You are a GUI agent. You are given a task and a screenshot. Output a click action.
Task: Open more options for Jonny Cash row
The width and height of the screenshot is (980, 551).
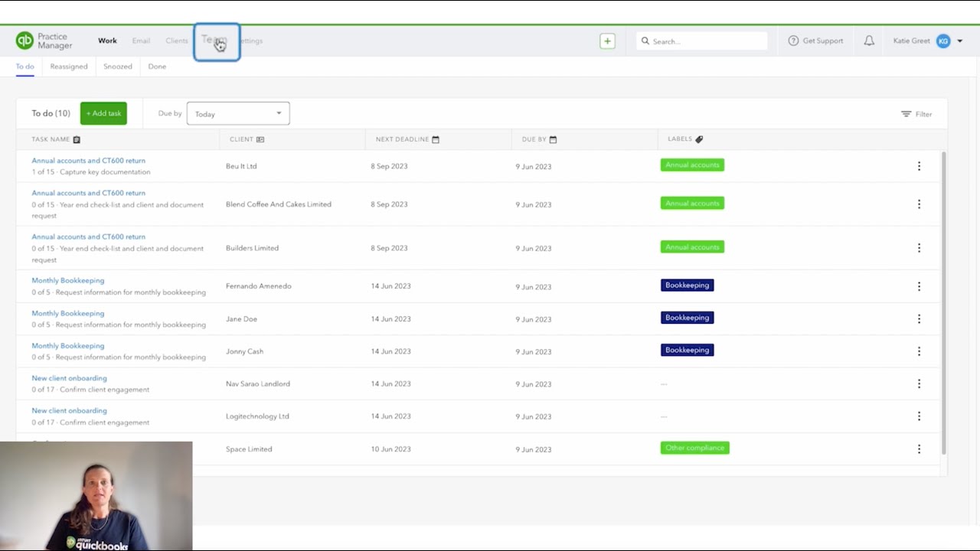click(919, 351)
